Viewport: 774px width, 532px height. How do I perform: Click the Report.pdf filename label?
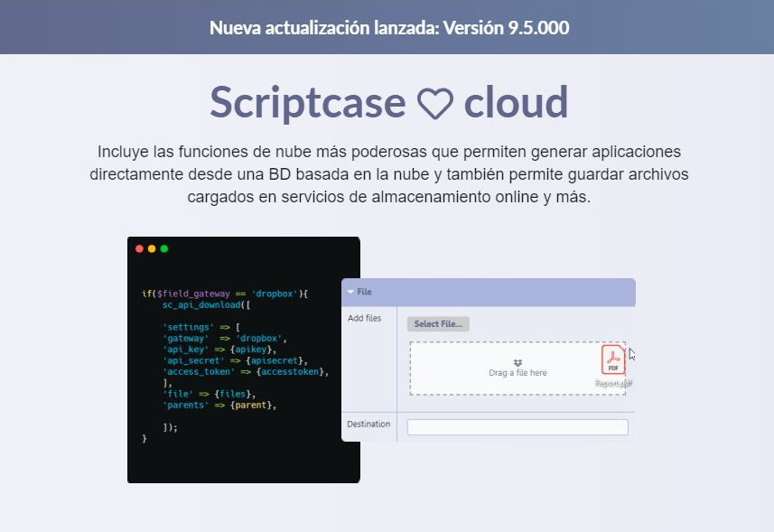coord(613,381)
